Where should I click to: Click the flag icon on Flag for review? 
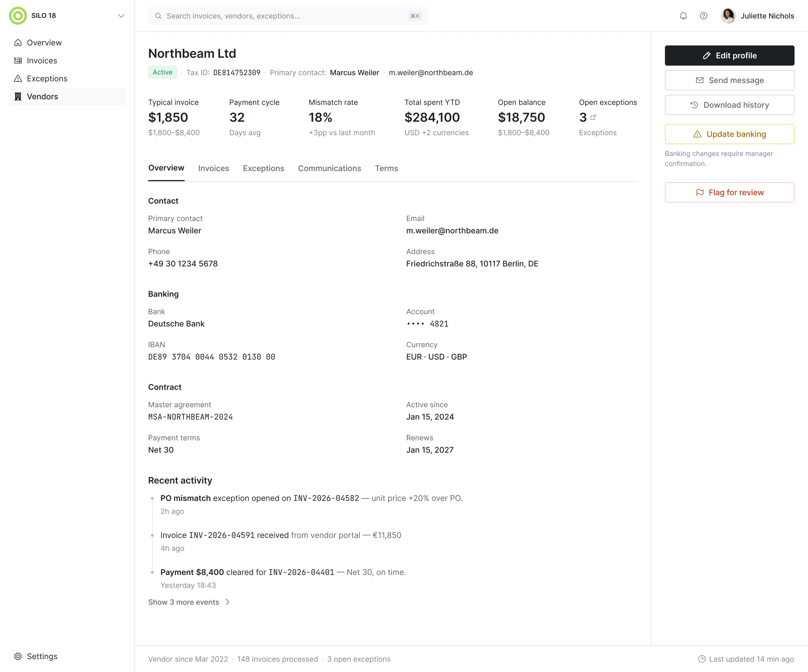pyautogui.click(x=699, y=192)
